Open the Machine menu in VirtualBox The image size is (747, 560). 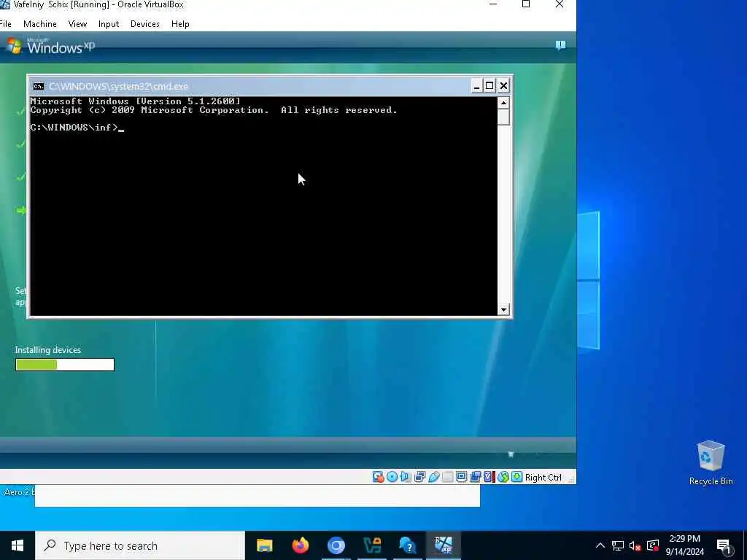tap(40, 24)
